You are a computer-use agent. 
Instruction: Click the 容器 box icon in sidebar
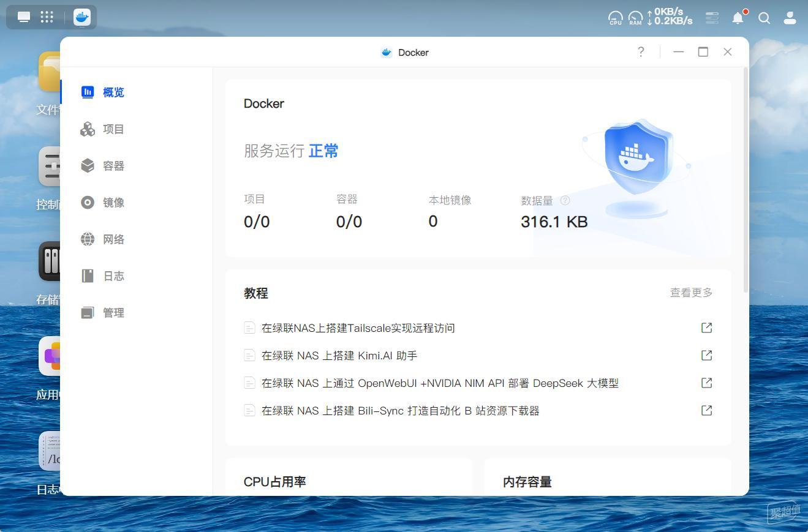(x=88, y=166)
